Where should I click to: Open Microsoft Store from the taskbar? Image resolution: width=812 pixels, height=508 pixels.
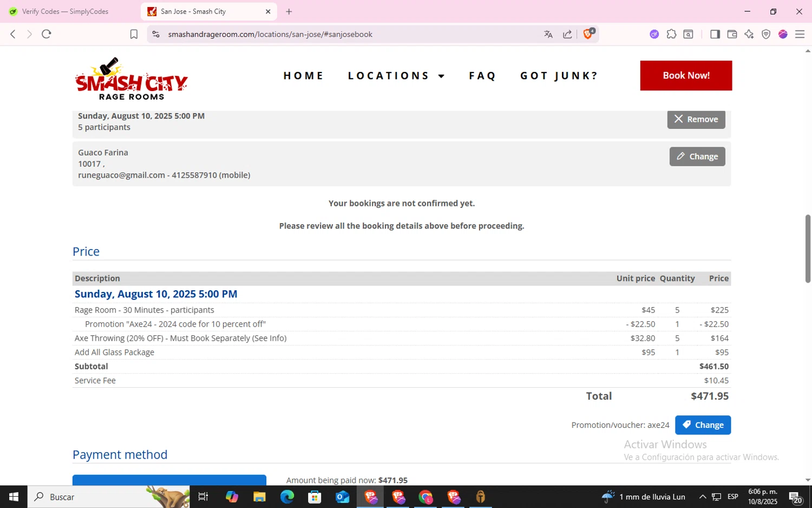(315, 497)
